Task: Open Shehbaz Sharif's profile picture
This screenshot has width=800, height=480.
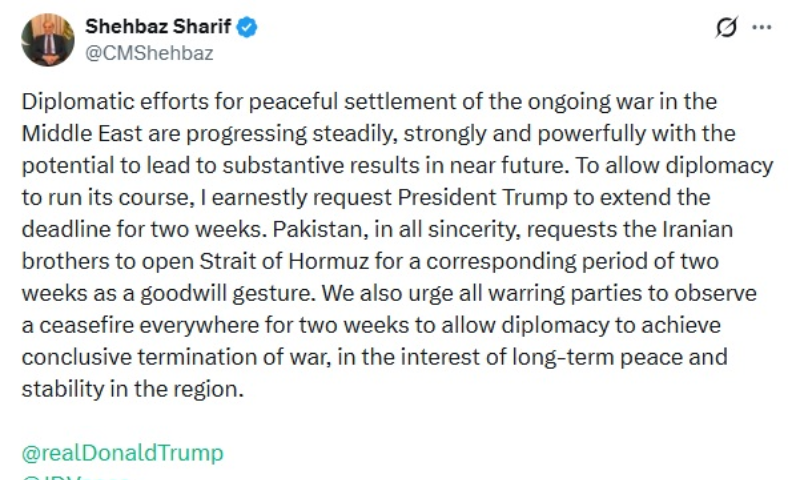Action: 47,40
